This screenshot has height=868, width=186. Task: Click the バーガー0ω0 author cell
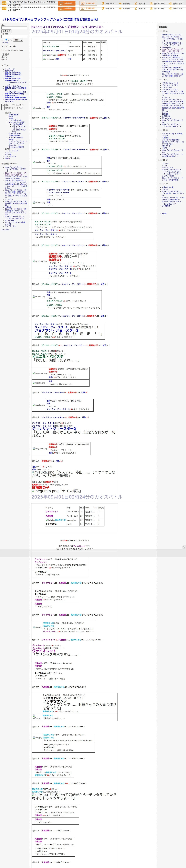pos(73,516)
